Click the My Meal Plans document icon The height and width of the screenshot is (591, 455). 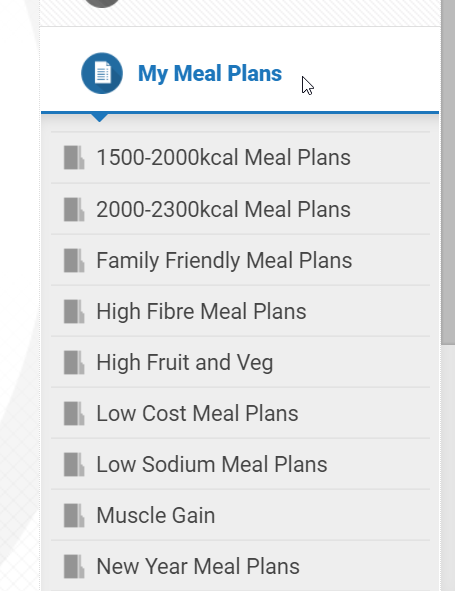coord(102,73)
